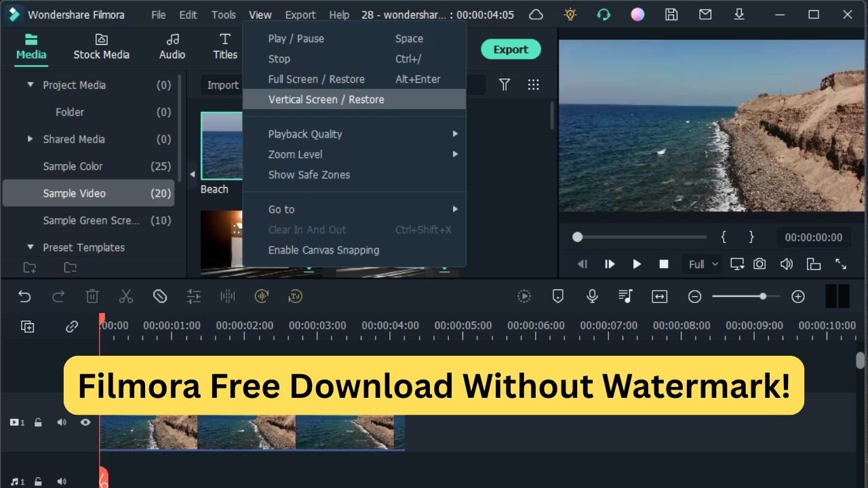Open the Tools menu
Image resolution: width=868 pixels, height=488 pixels.
click(x=223, y=14)
